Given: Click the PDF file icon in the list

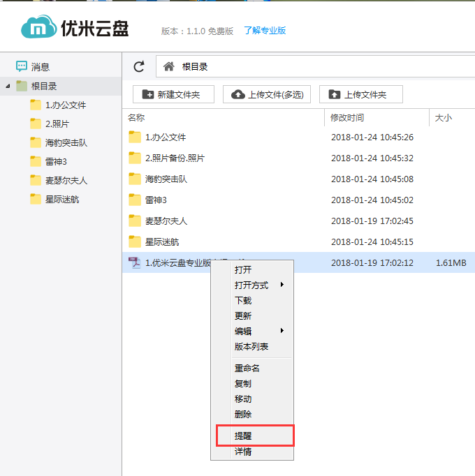Looking at the screenshot, I should [x=135, y=262].
